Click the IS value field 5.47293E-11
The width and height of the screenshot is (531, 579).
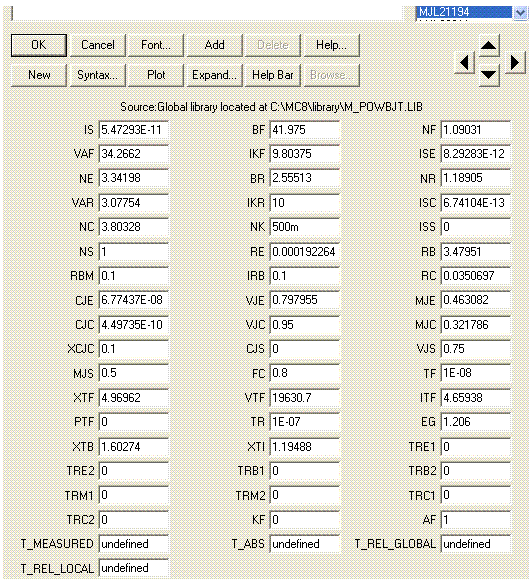tap(134, 130)
